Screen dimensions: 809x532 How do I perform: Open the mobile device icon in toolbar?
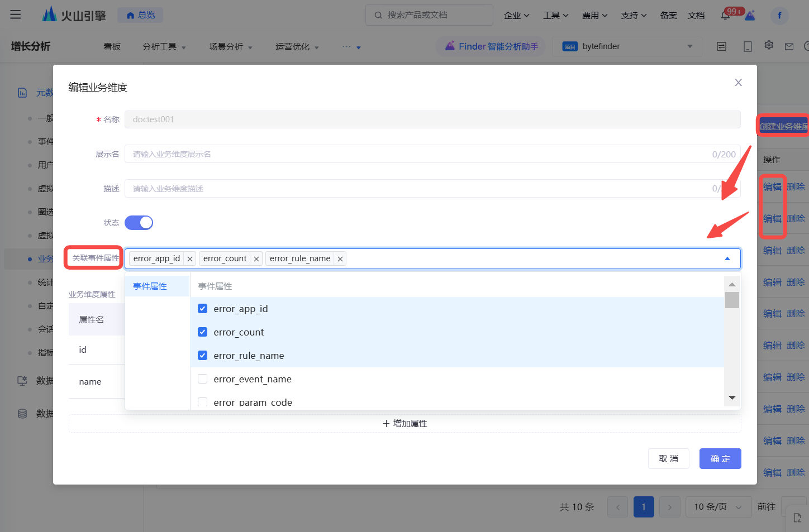(748, 46)
